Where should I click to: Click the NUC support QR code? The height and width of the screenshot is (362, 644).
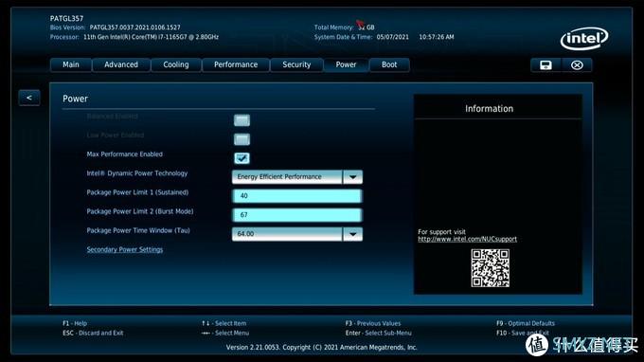[x=490, y=268]
